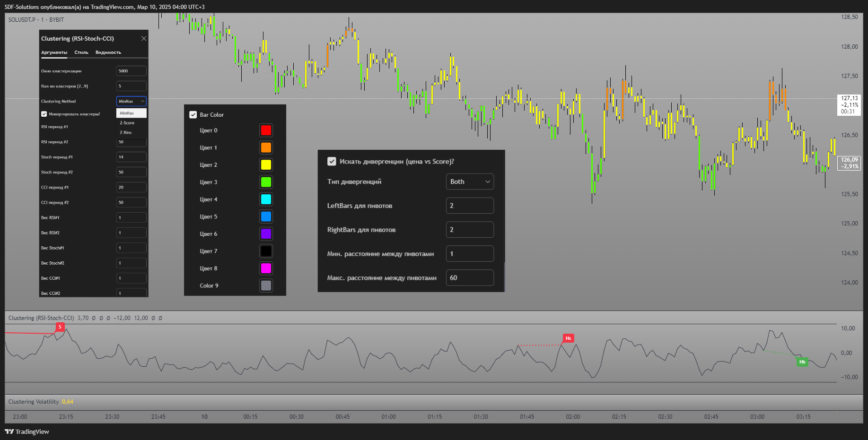Screen dimensions: 868x440
Task: Click the Stoch период #2 input field
Action: (132, 172)
